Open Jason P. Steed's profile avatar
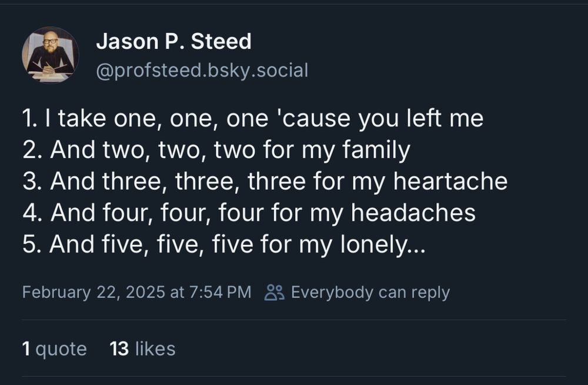 [50, 55]
